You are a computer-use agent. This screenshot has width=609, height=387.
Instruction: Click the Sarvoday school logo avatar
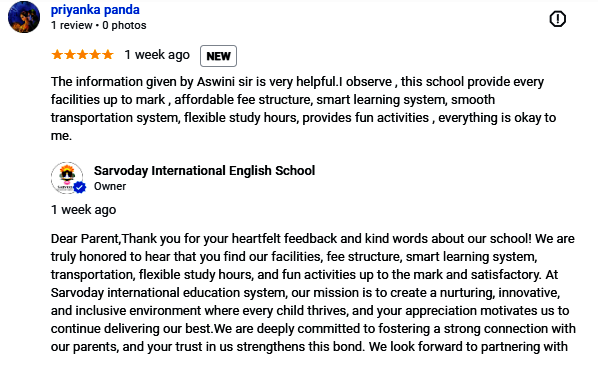67,178
